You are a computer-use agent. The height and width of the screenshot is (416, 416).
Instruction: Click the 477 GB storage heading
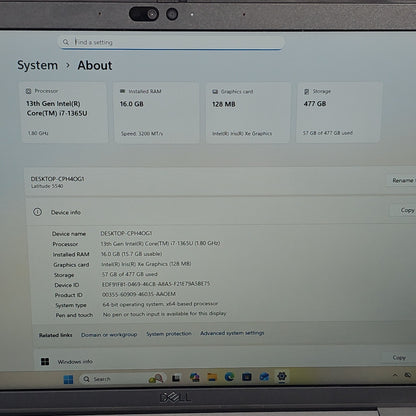pos(315,104)
